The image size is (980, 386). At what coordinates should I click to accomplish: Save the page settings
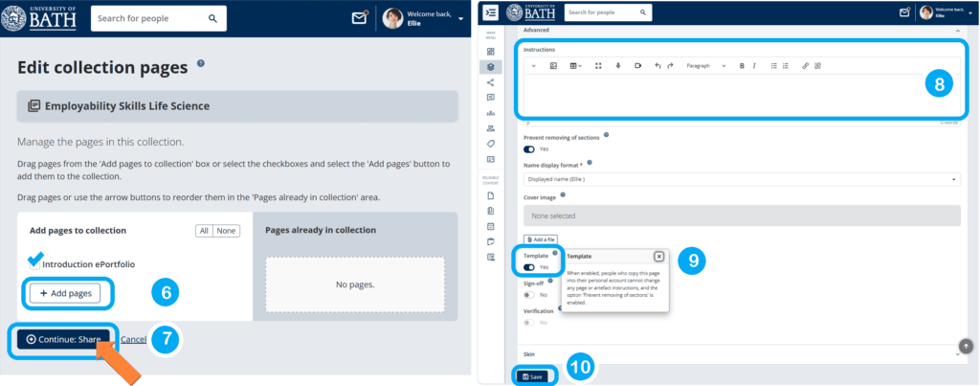532,376
